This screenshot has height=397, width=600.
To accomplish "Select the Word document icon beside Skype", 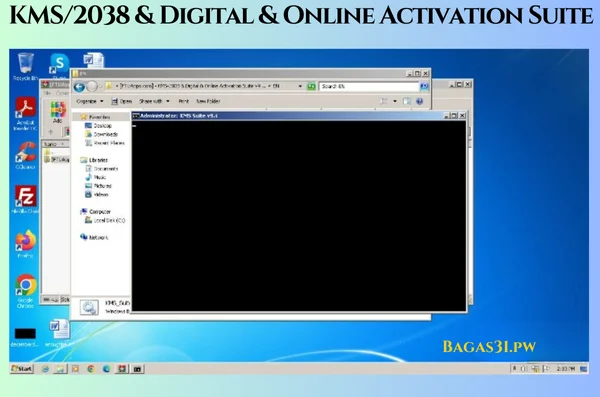I will click(93, 60).
